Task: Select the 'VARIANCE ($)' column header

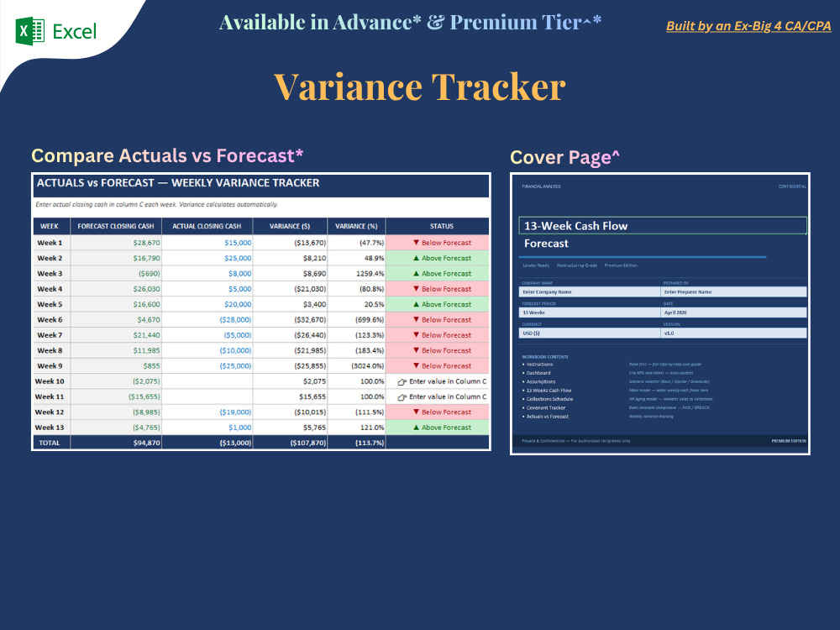Action: coord(290,226)
